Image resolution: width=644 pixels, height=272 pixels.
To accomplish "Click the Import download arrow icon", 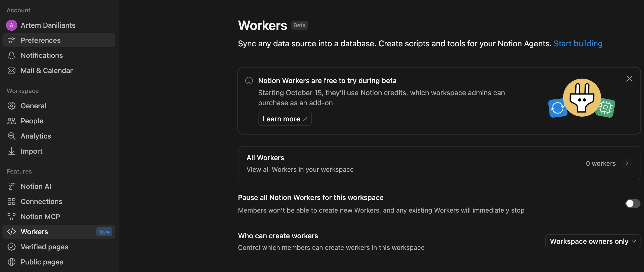I will tap(12, 151).
